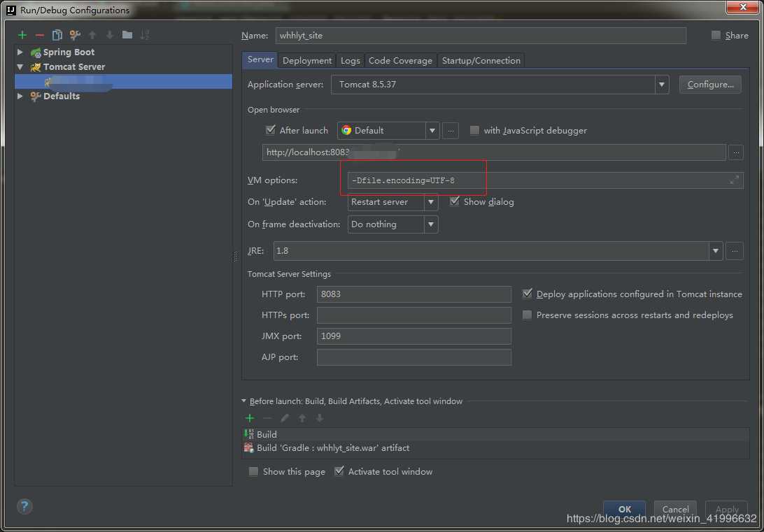Edit the selected before-launch task
The height and width of the screenshot is (532, 764).
point(285,418)
